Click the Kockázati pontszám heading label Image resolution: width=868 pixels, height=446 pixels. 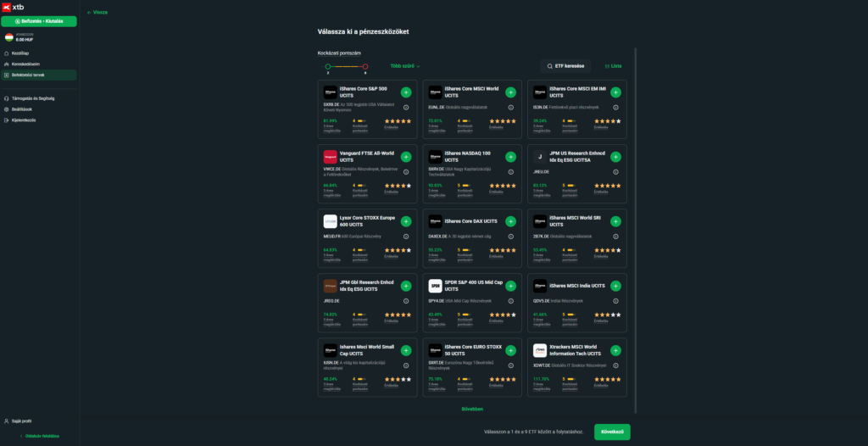pyautogui.click(x=339, y=53)
